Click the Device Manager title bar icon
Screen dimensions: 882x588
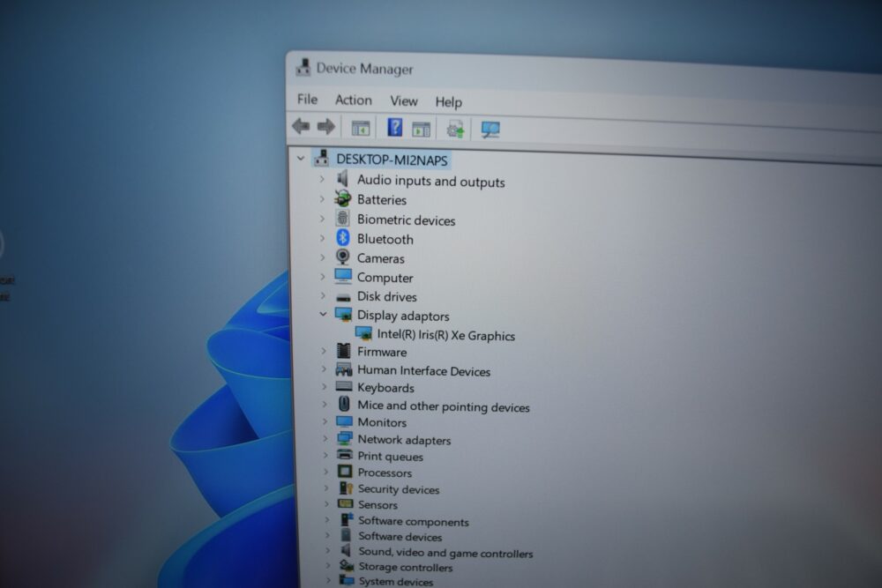click(303, 68)
